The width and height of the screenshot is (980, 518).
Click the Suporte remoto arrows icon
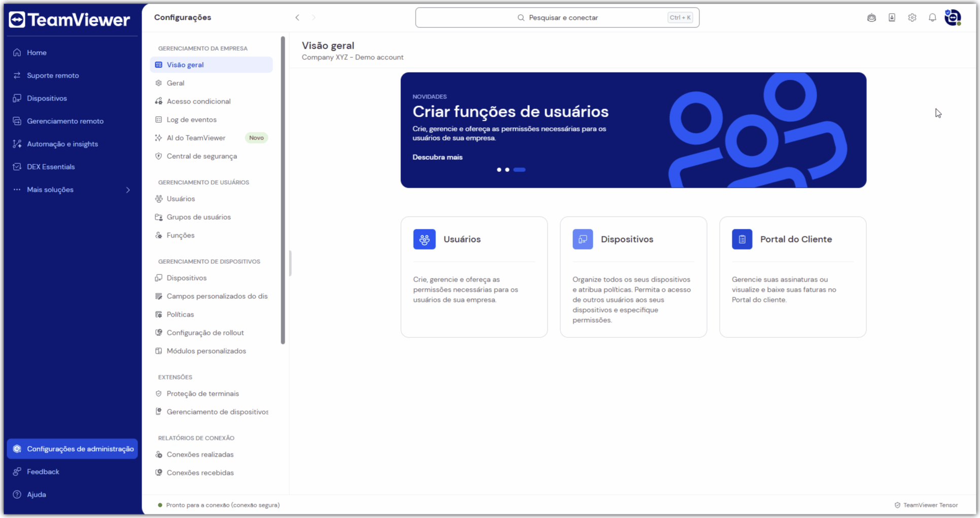click(17, 75)
